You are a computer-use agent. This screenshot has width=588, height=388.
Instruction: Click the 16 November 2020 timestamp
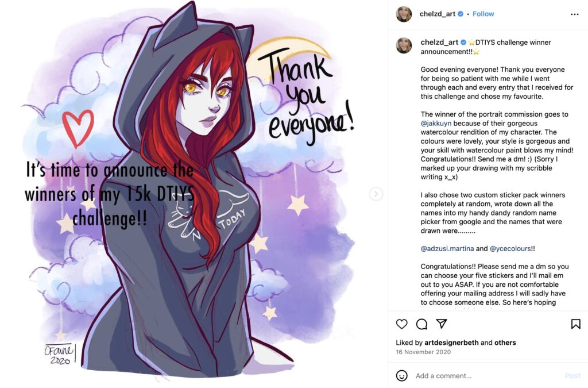coord(423,352)
